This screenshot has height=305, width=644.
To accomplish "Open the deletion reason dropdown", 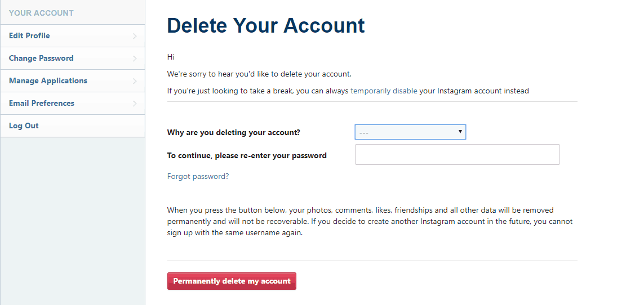I will (410, 132).
